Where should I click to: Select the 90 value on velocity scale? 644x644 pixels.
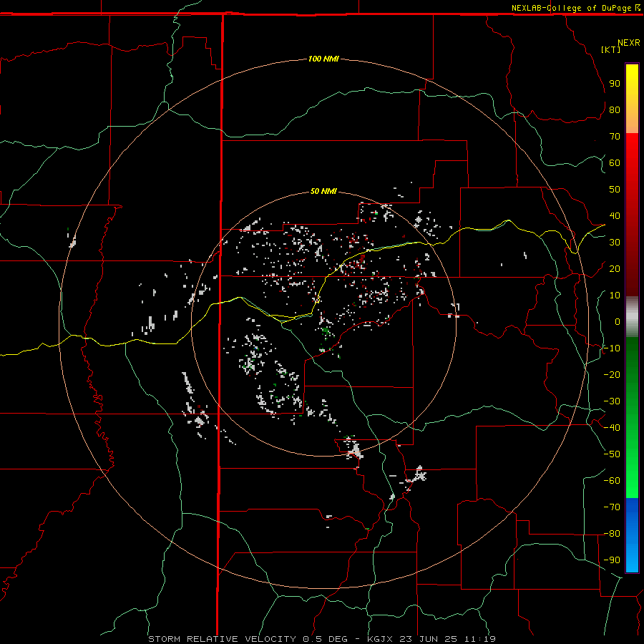[x=615, y=84]
